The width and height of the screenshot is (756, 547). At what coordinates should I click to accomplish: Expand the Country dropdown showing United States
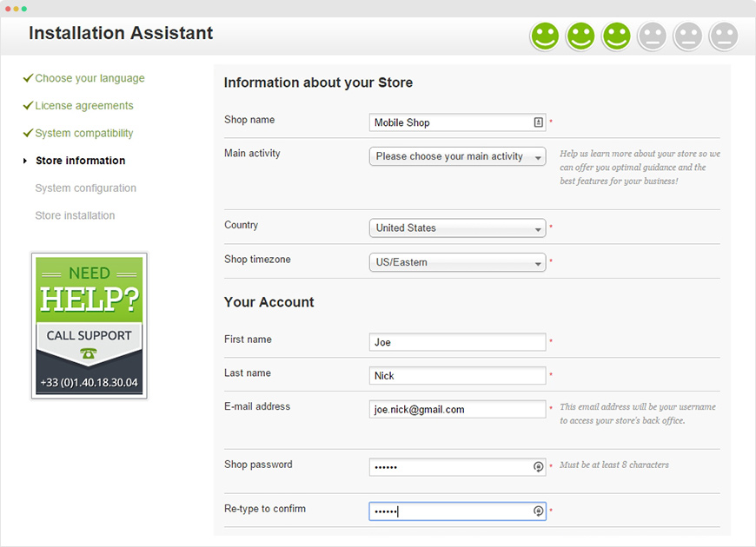click(457, 228)
